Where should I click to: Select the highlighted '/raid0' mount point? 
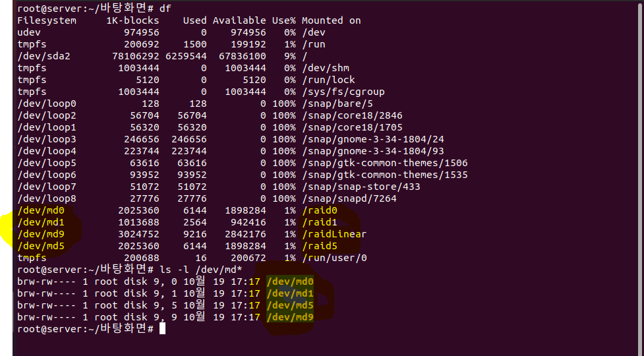pyautogui.click(x=320, y=211)
